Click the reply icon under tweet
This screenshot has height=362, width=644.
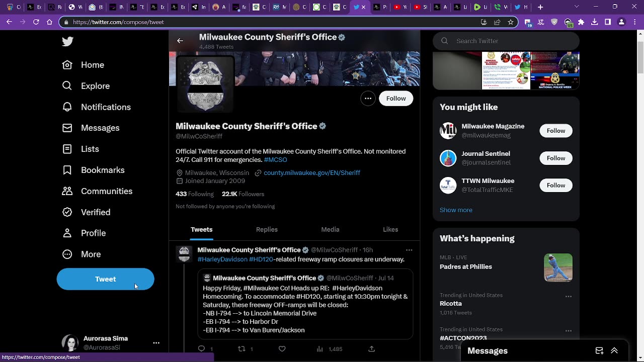[201, 349]
